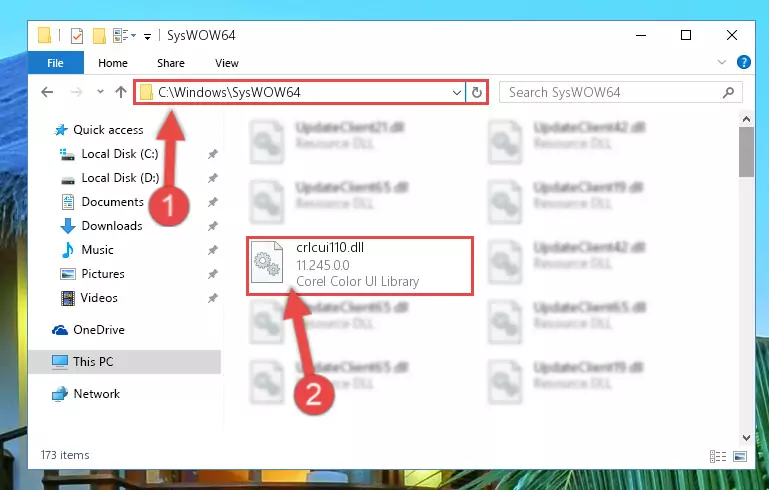The image size is (769, 490).
Task: Open the File menu
Action: 55,63
